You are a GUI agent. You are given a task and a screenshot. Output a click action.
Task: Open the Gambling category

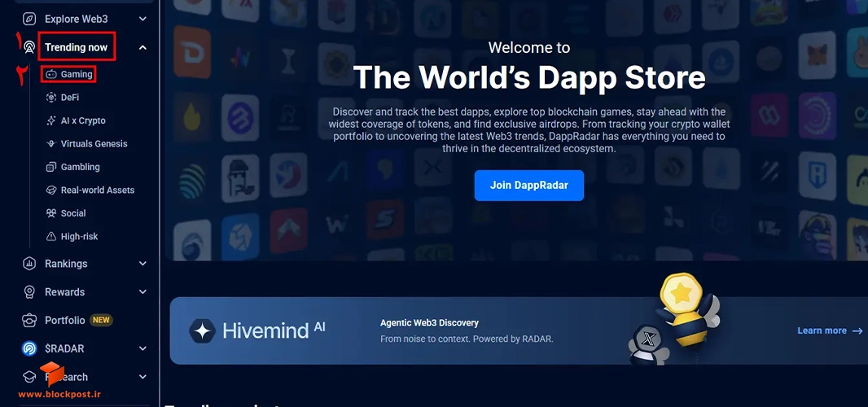pyautogui.click(x=81, y=167)
